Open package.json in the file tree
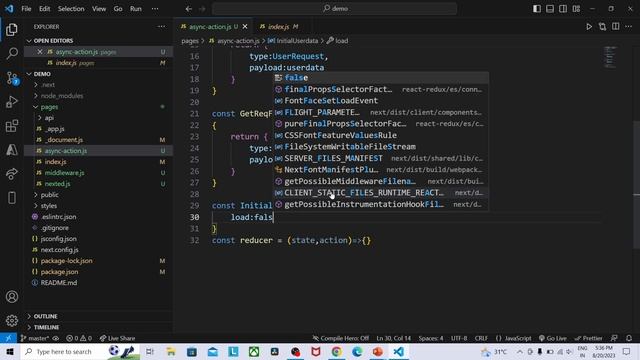Viewport: 640px width, 360px height. coord(59,272)
